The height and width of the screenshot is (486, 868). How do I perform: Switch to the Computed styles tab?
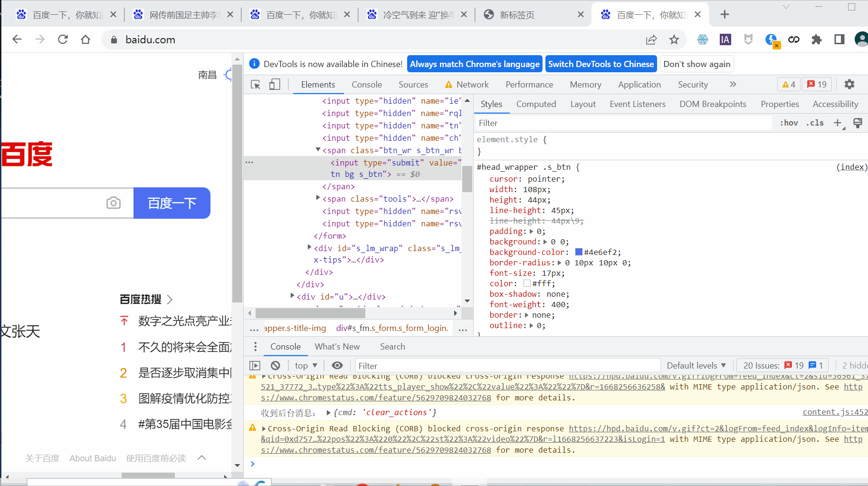[536, 104]
